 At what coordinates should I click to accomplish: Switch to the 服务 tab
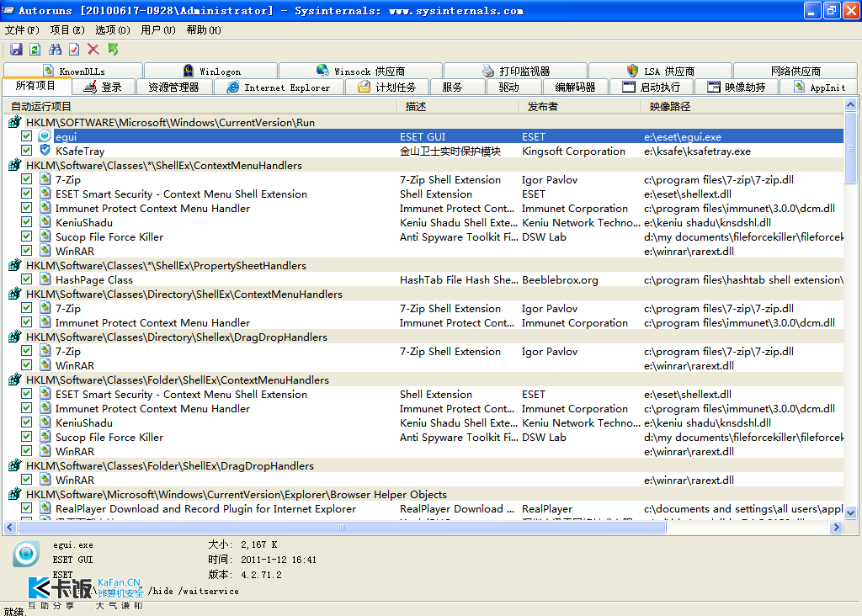click(x=457, y=87)
